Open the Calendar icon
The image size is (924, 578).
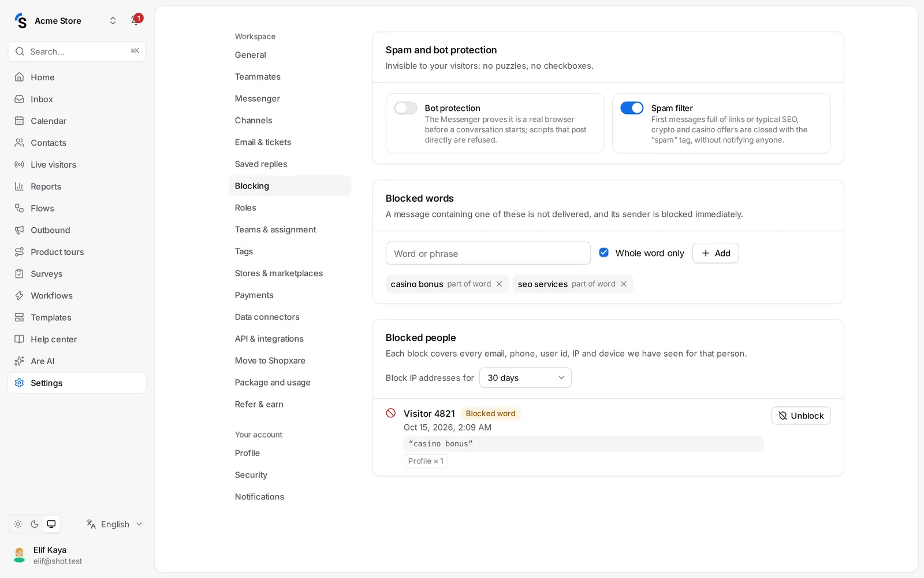pos(19,121)
